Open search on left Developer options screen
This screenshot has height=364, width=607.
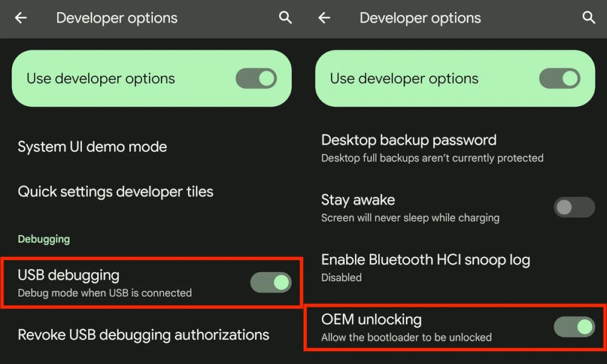(x=285, y=18)
